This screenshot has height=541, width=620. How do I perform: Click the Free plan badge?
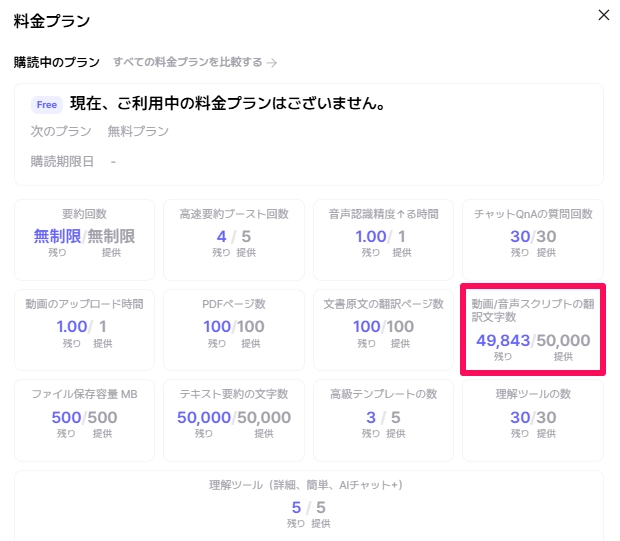(x=46, y=104)
